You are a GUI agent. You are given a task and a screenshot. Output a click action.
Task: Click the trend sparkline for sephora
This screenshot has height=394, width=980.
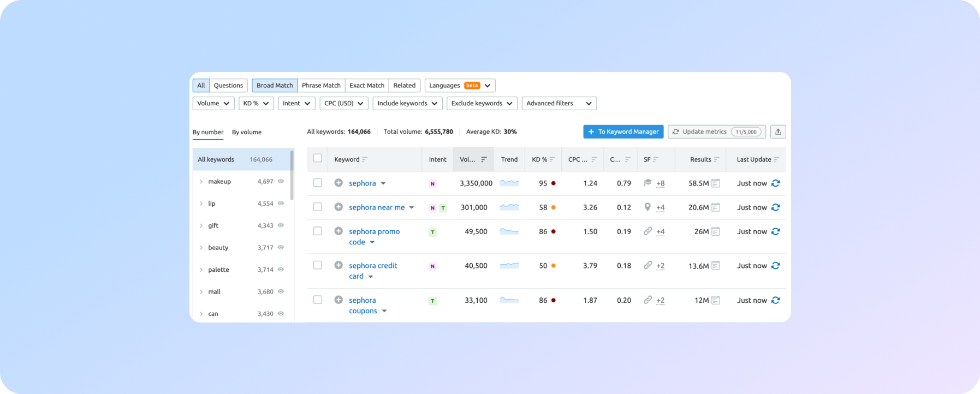509,183
